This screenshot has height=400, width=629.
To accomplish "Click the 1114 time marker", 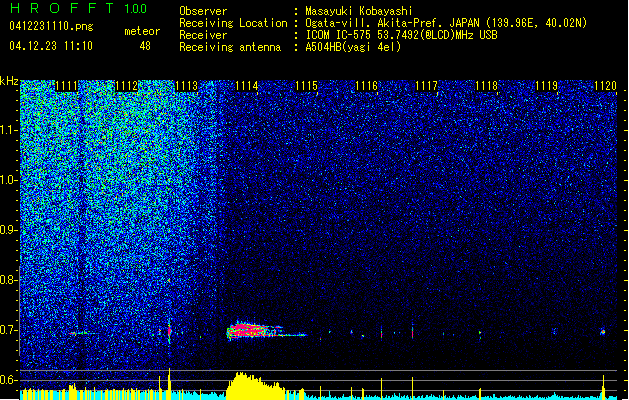I will [x=246, y=86].
